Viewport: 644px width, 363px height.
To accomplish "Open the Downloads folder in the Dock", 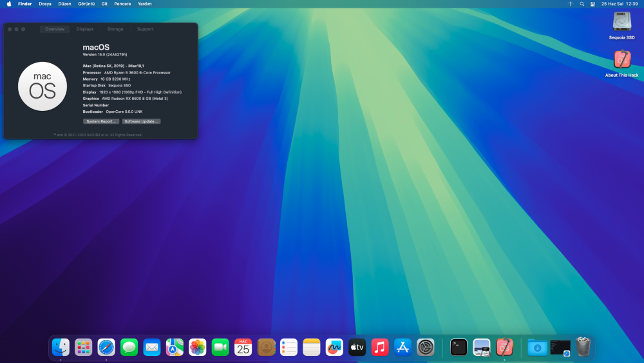I will (x=537, y=348).
